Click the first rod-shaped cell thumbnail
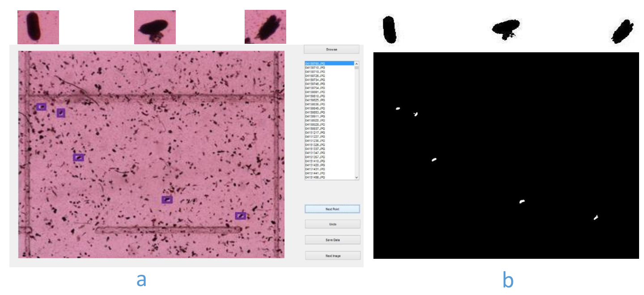 (x=38, y=27)
